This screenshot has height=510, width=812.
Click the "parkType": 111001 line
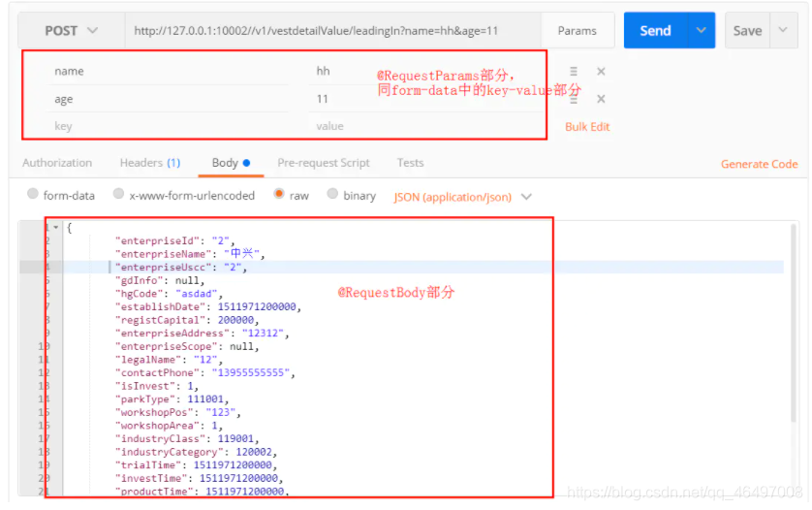pos(172,399)
